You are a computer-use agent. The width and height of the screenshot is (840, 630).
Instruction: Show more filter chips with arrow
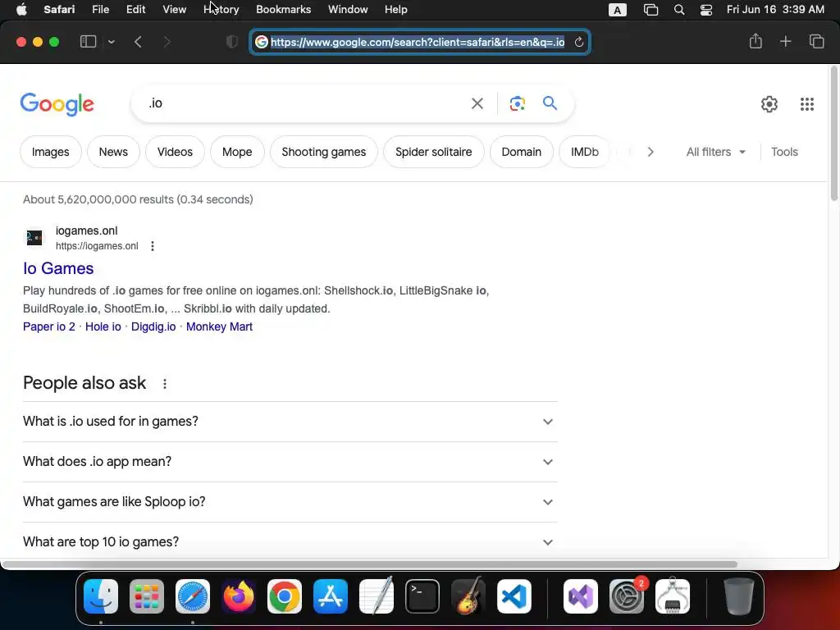click(651, 152)
